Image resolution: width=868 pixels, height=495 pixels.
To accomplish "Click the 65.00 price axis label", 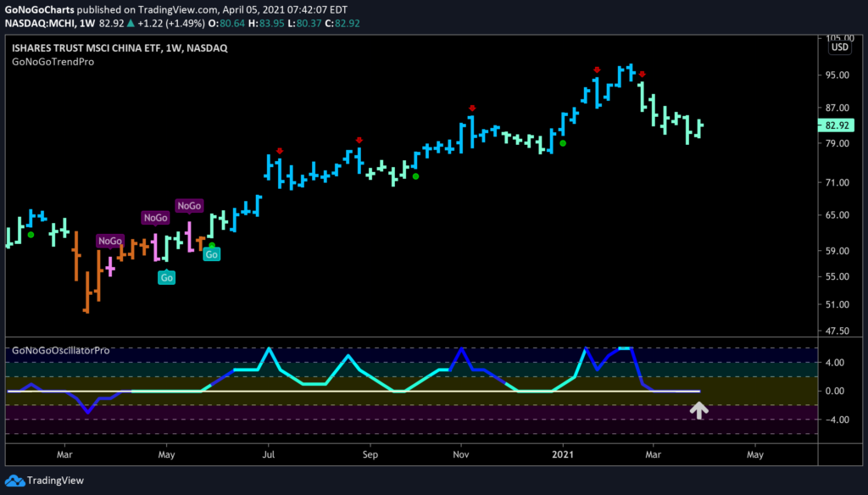I will click(837, 214).
